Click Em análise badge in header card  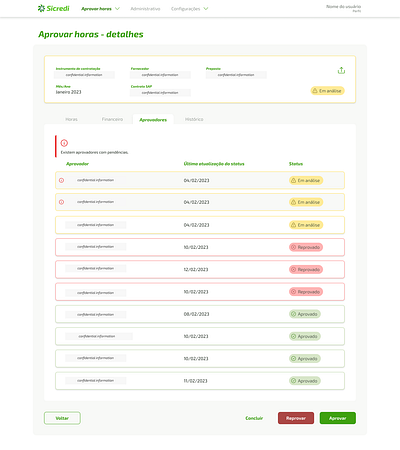(x=327, y=91)
